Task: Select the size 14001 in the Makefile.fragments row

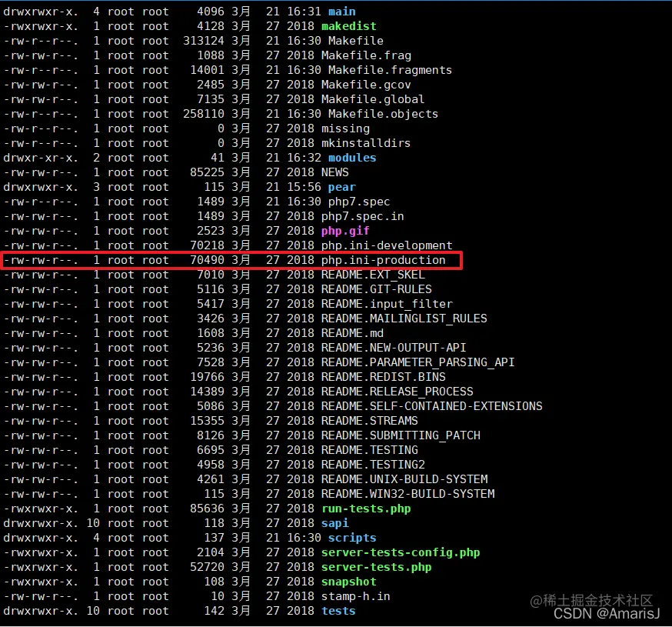Action: pos(207,70)
